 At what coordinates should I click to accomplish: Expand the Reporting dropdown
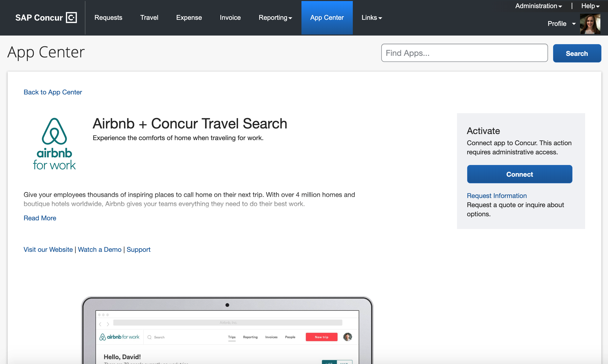[275, 18]
